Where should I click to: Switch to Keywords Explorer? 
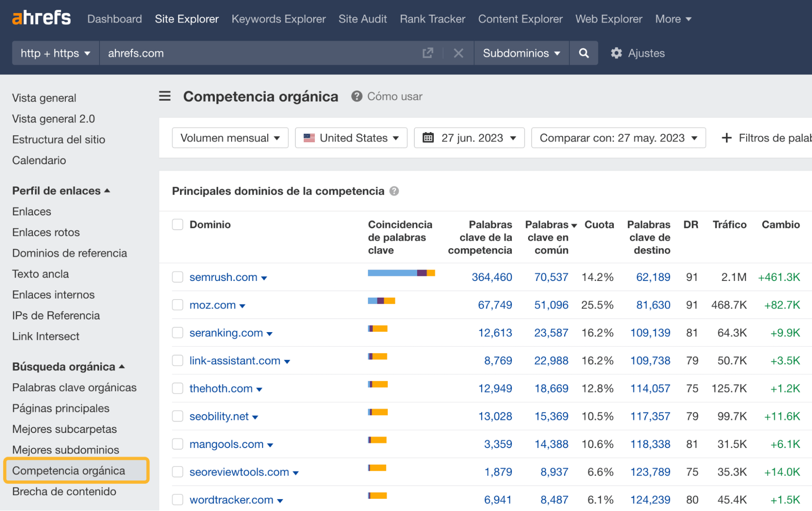pyautogui.click(x=279, y=19)
